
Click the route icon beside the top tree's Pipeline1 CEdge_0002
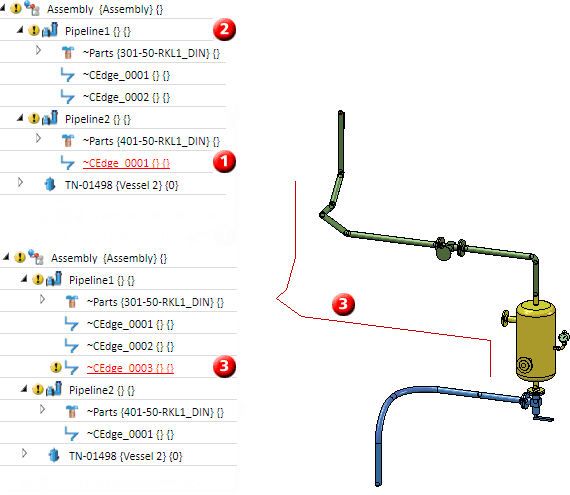click(68, 97)
